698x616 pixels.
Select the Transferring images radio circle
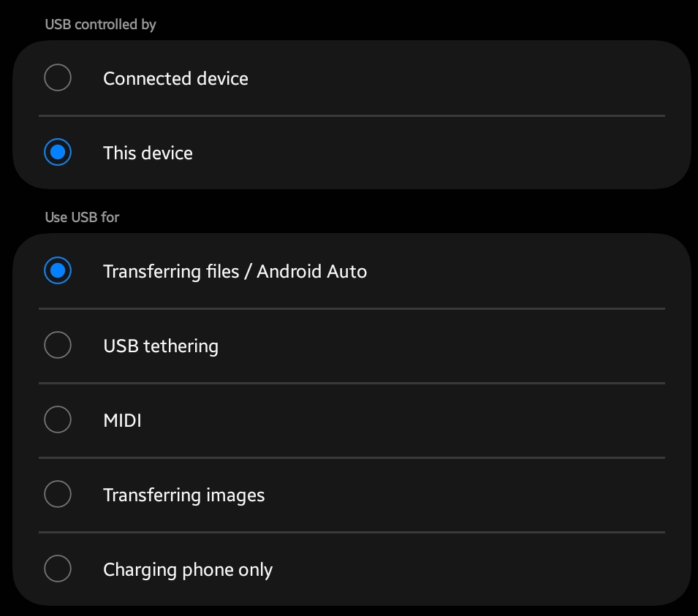58,495
